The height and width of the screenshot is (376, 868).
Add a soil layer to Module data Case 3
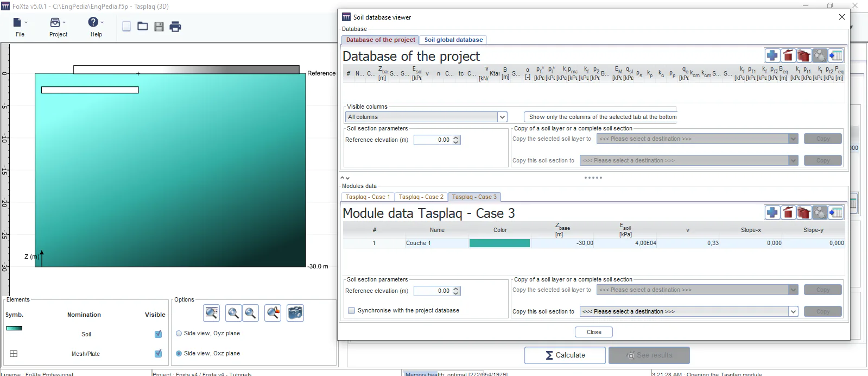point(772,212)
